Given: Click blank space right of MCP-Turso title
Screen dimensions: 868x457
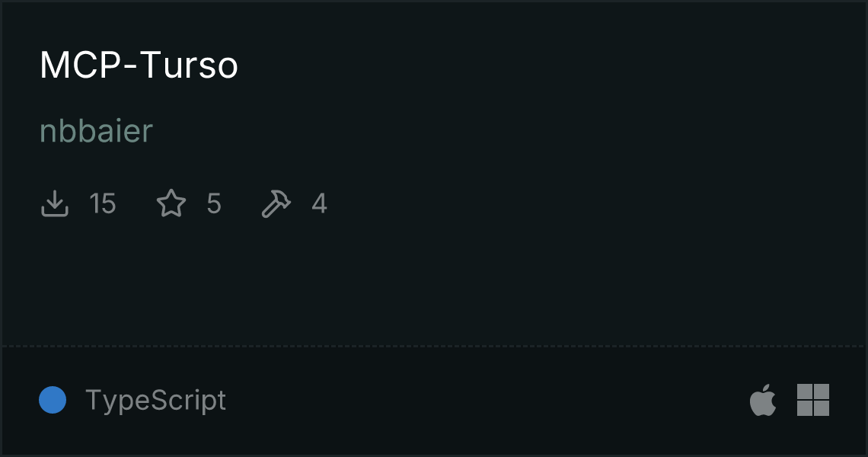Looking at the screenshot, I should [548, 65].
